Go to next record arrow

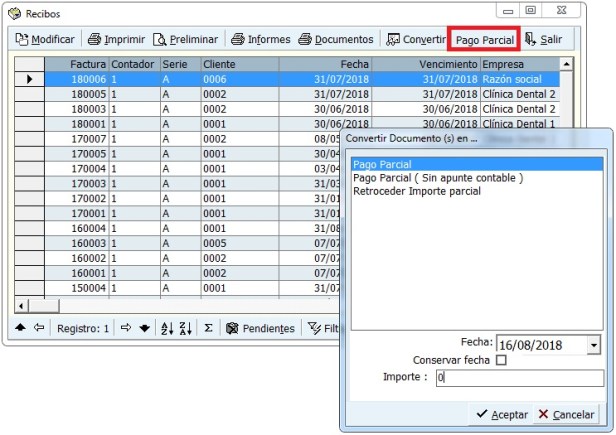(x=127, y=328)
